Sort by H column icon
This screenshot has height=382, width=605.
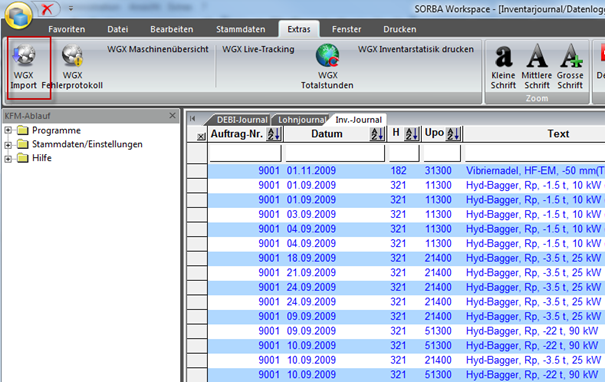(411, 134)
